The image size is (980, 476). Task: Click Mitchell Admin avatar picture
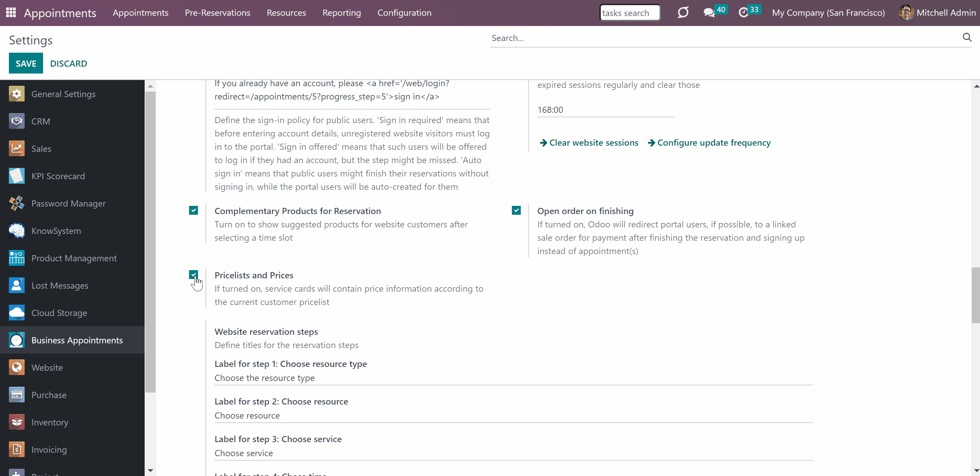906,13
